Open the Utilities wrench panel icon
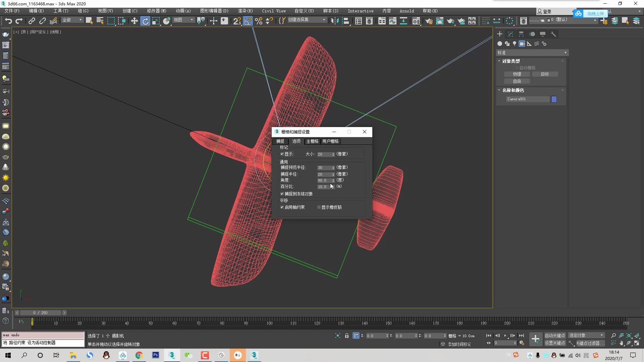Screen dimensions: 644x362 [x=553, y=34]
